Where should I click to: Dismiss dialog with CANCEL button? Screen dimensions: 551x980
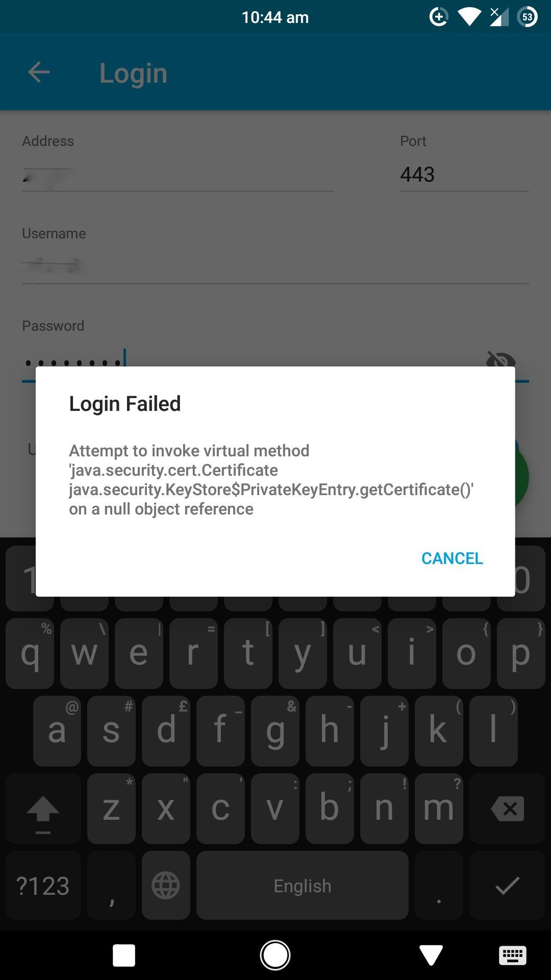click(452, 558)
